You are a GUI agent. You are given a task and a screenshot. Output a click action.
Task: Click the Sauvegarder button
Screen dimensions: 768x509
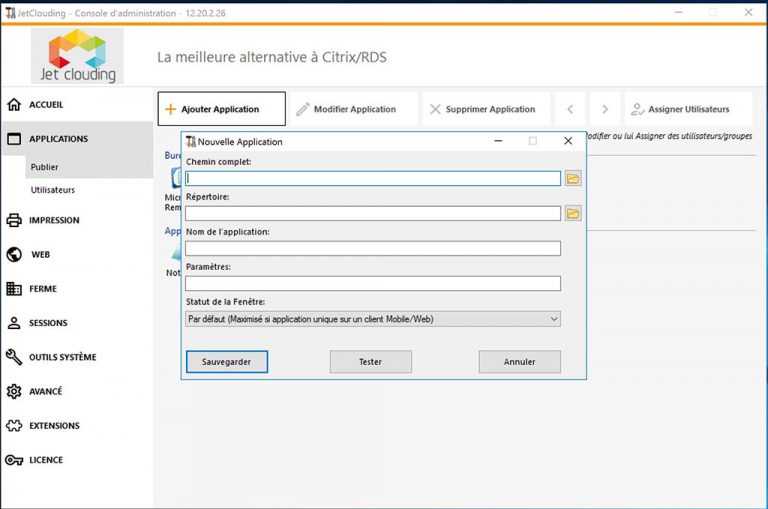tap(227, 362)
